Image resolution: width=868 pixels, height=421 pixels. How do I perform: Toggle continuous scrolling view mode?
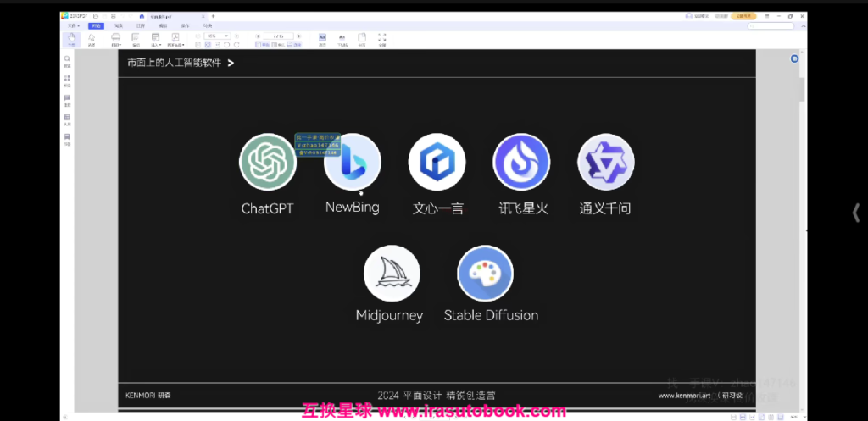(x=294, y=44)
